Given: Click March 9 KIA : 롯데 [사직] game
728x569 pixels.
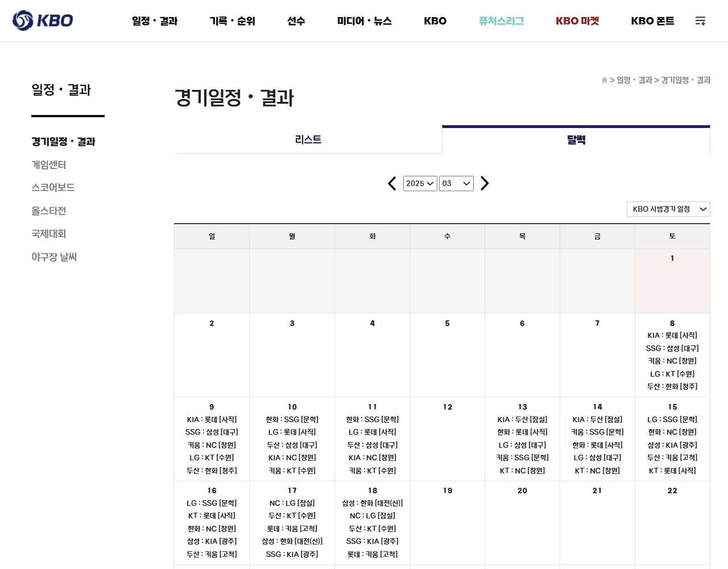Looking at the screenshot, I should [212, 419].
